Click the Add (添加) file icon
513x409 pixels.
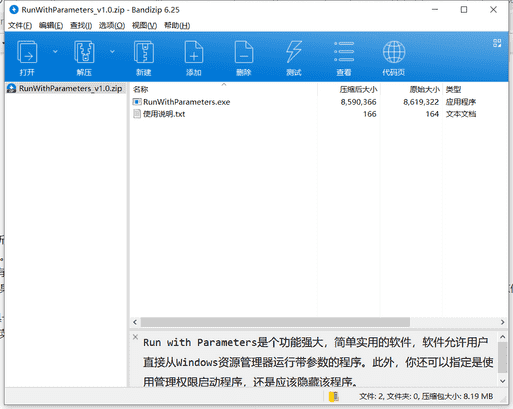(x=194, y=52)
